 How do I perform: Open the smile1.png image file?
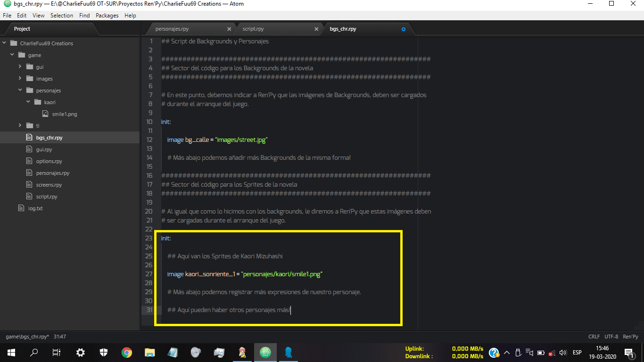pos(64,114)
